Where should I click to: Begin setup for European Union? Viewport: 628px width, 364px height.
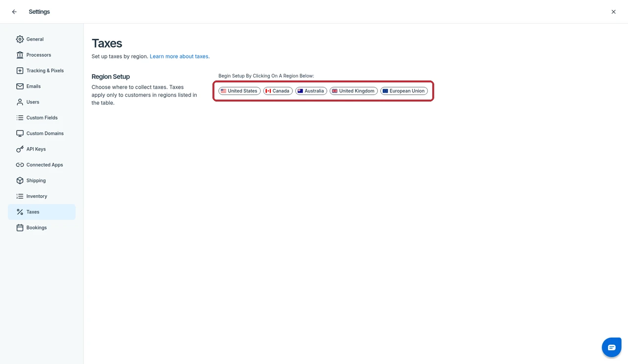(404, 91)
